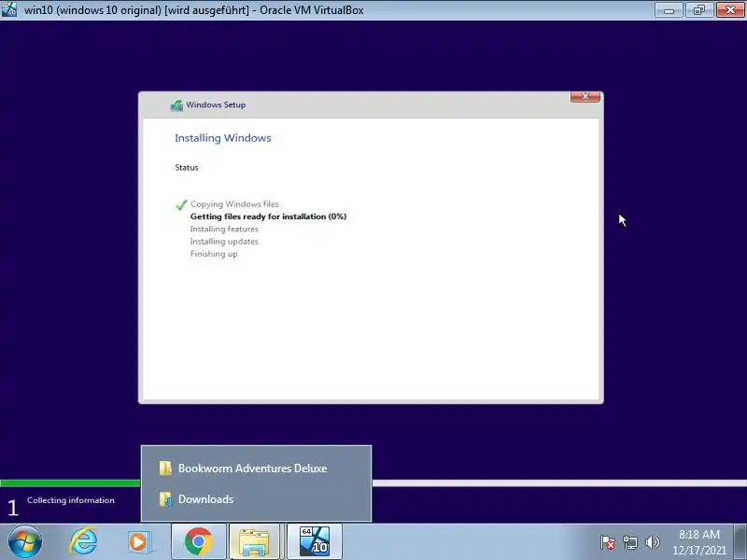Click the VirtualBox window title text
The width and height of the screenshot is (747, 560).
coord(194,10)
